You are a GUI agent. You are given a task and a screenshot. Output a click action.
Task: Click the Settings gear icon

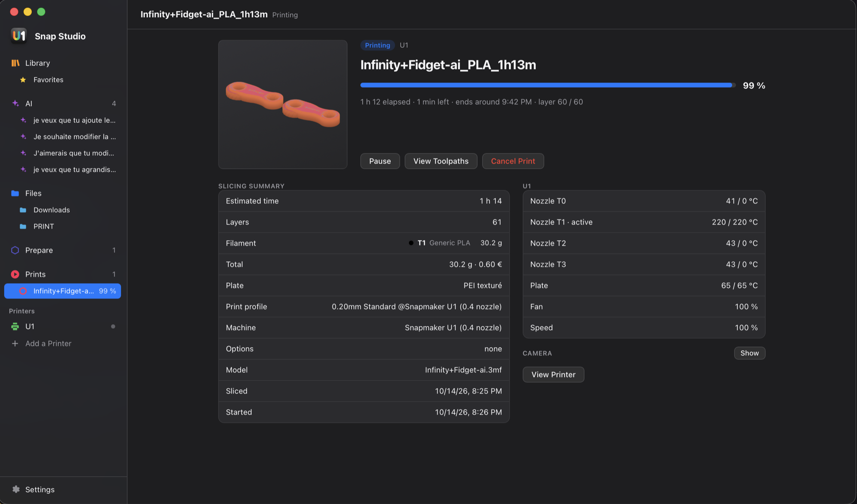click(16, 489)
